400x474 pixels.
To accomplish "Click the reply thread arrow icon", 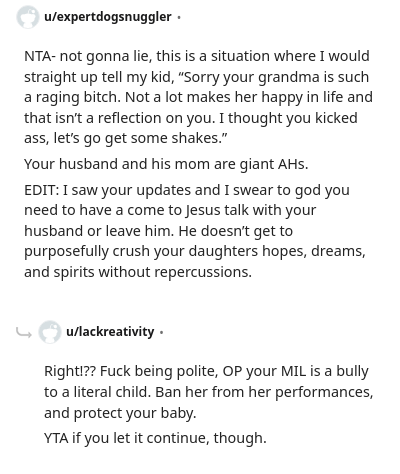I will coord(24,332).
